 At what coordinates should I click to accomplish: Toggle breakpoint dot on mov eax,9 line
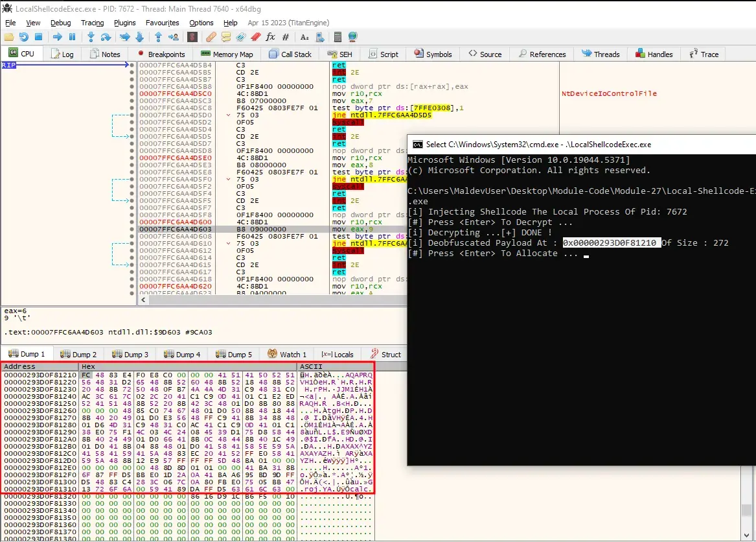[x=132, y=229]
